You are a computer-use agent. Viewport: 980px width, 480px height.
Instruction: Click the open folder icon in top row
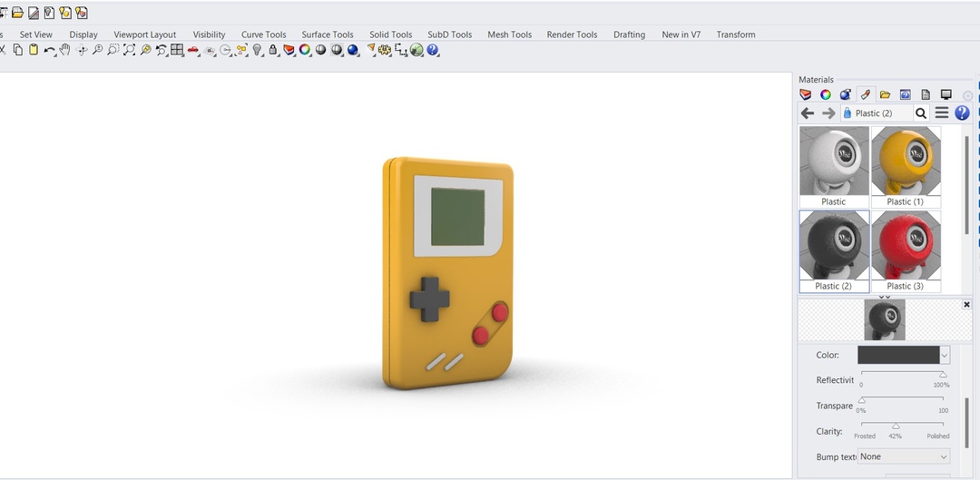click(17, 13)
